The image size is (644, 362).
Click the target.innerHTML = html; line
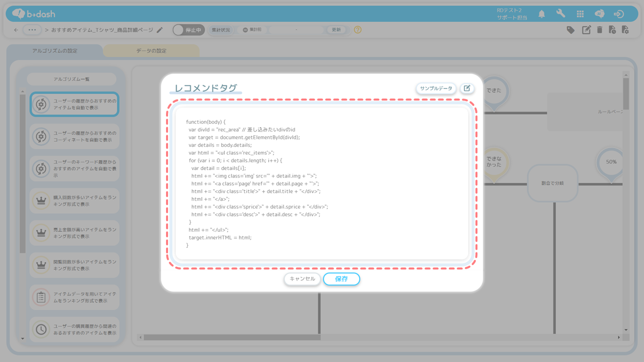click(x=220, y=237)
